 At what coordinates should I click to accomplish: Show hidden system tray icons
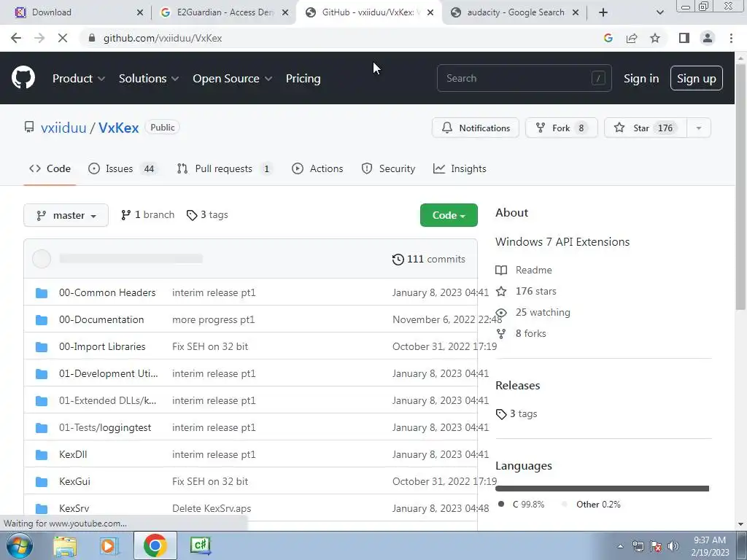click(620, 547)
